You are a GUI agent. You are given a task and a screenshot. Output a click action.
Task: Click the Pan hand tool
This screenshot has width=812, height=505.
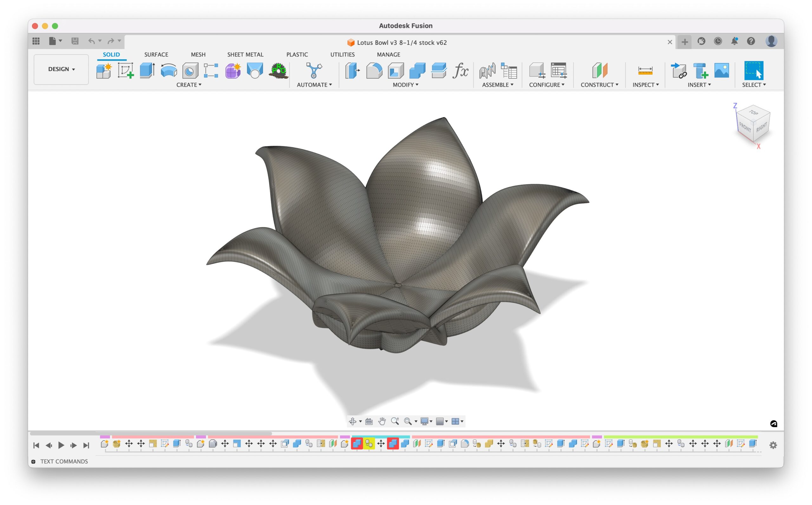pos(382,421)
